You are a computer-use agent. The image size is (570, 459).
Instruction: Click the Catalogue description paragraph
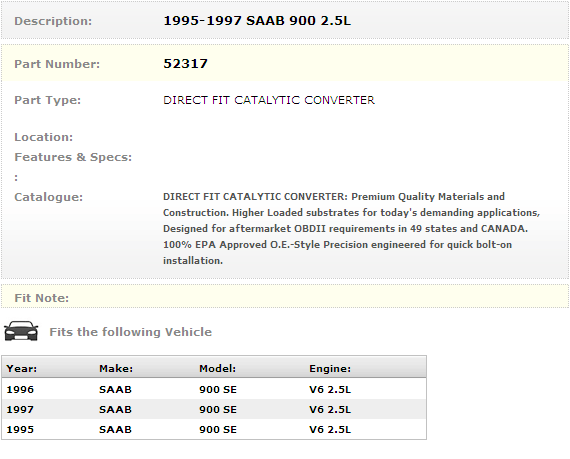coord(351,229)
